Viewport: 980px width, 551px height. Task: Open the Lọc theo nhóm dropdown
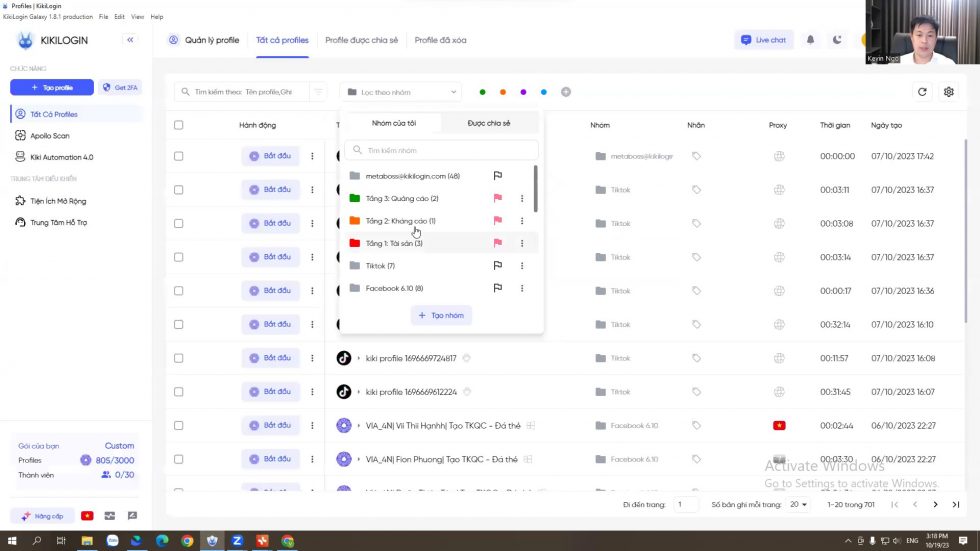(x=400, y=92)
